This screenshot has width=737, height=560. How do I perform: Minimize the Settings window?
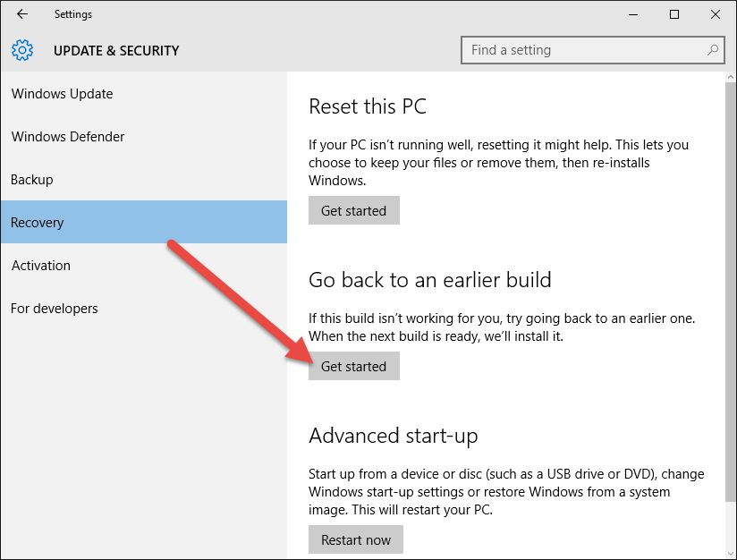click(633, 14)
